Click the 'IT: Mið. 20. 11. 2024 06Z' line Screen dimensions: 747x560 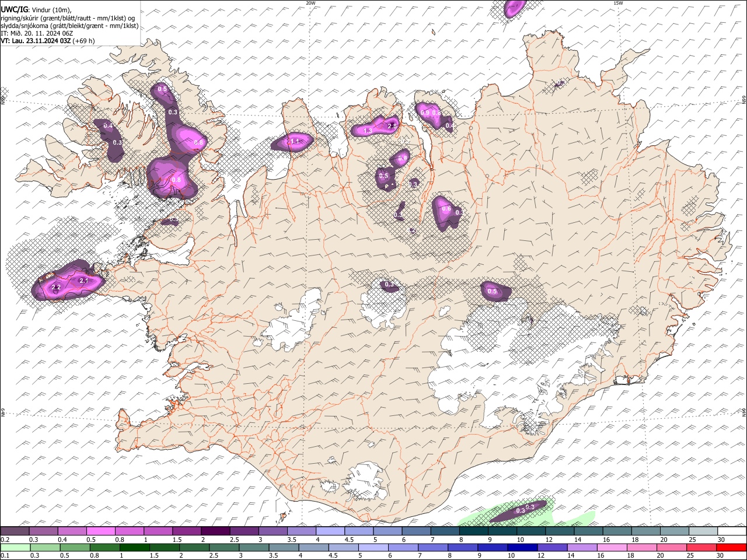point(37,33)
